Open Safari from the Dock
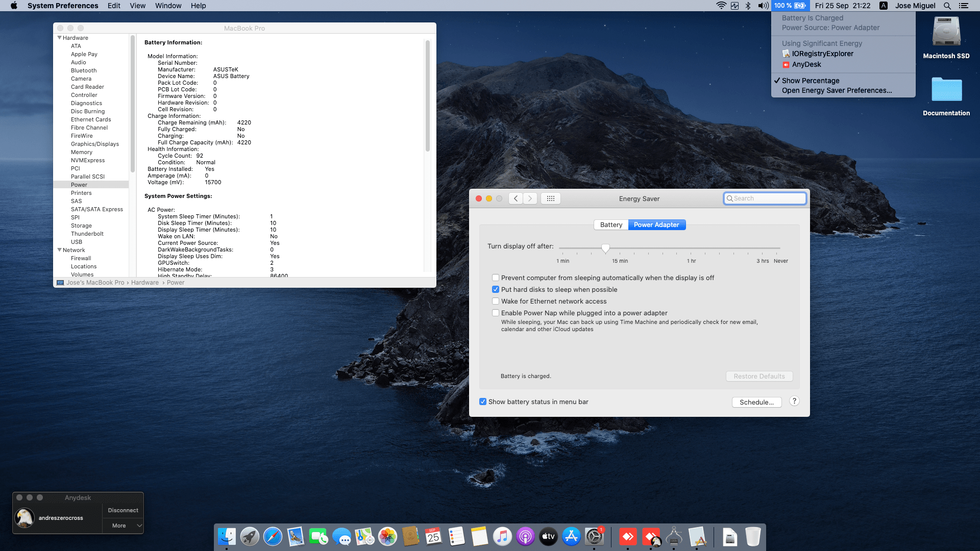980x551 pixels. click(273, 537)
